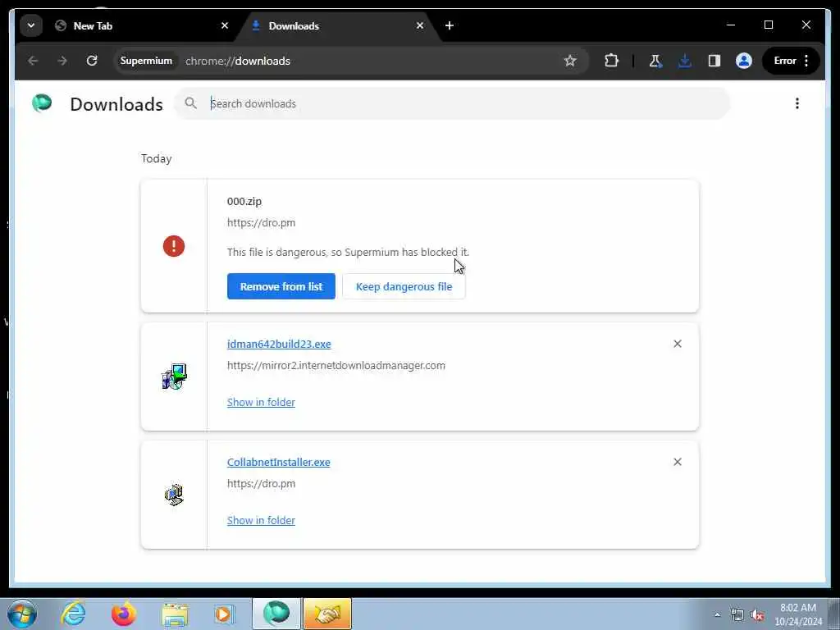The image size is (840, 630).
Task: Open the Chrome Labs flask icon
Action: pos(655,61)
